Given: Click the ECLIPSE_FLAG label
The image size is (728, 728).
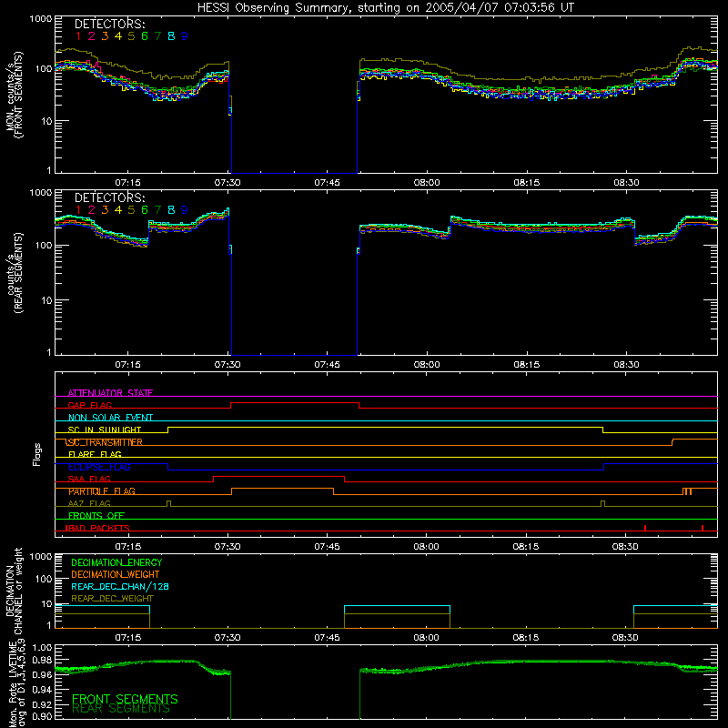Looking at the screenshot, I should 99,467.
